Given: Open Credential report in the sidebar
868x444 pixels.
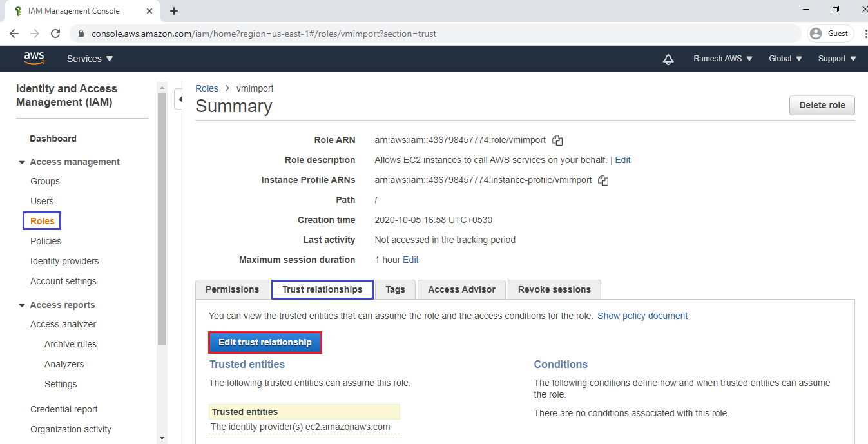Looking at the screenshot, I should (64, 409).
